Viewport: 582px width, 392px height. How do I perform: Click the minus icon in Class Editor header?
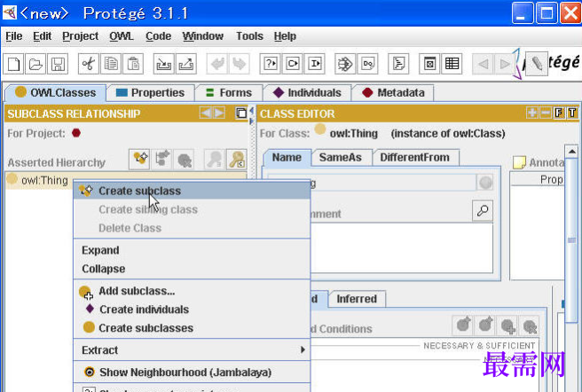point(546,113)
